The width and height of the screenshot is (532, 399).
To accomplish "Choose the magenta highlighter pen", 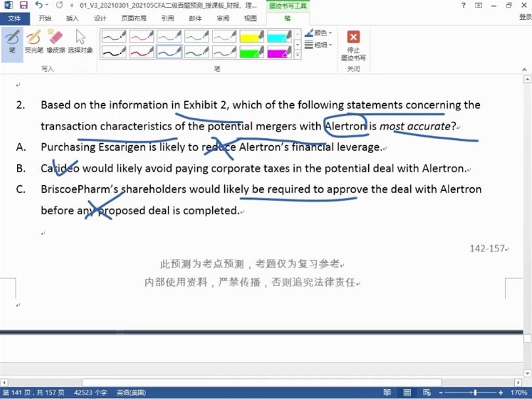I will click(279, 52).
